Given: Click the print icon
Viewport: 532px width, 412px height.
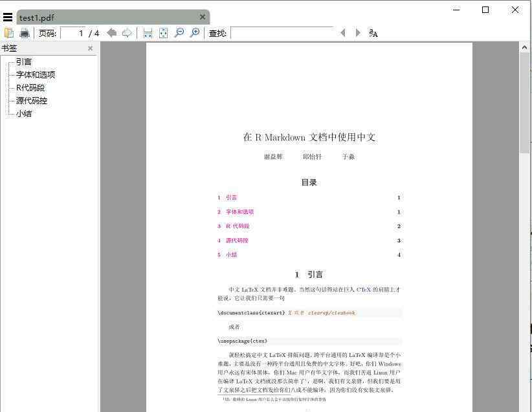Looking at the screenshot, I should tap(25, 33).
